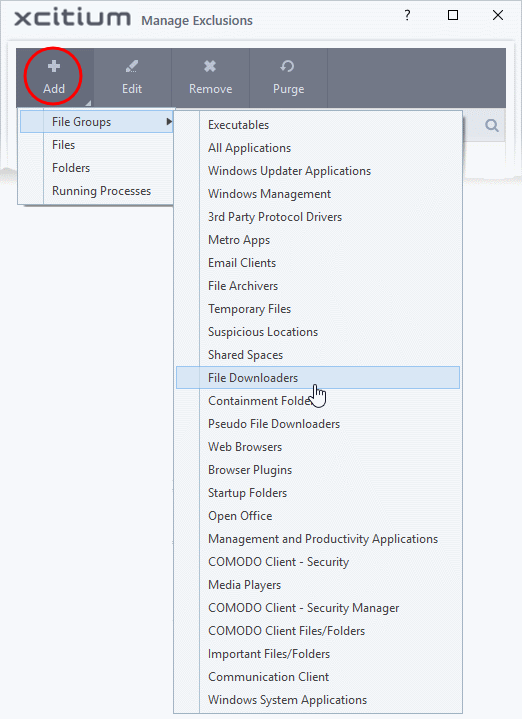The width and height of the screenshot is (522, 719).
Task: Select the Startup Folders group
Action: click(318, 492)
